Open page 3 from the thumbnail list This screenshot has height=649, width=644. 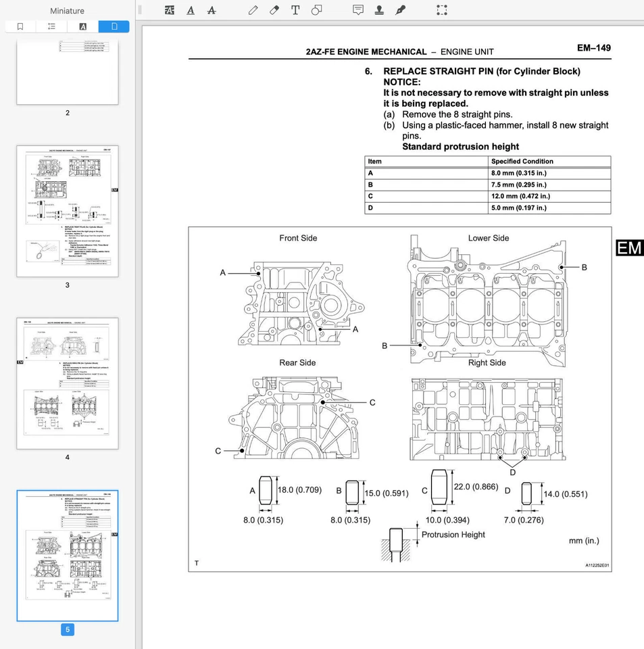pos(67,210)
